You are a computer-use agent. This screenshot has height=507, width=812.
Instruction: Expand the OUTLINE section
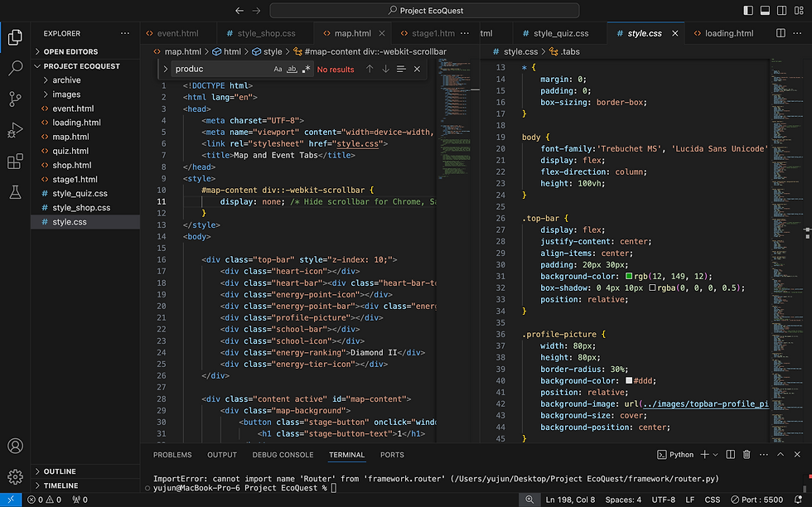coord(85,471)
